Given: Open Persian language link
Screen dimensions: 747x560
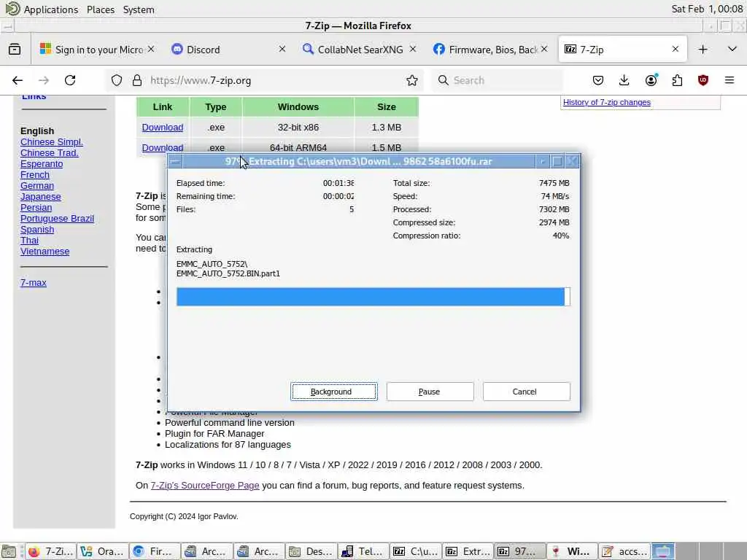Looking at the screenshot, I should [36, 208].
